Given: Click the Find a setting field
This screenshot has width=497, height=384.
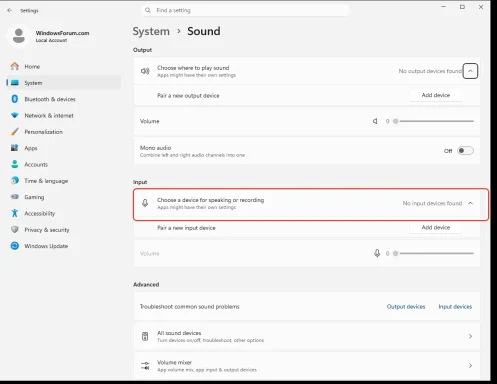Looking at the screenshot, I should (x=245, y=10).
